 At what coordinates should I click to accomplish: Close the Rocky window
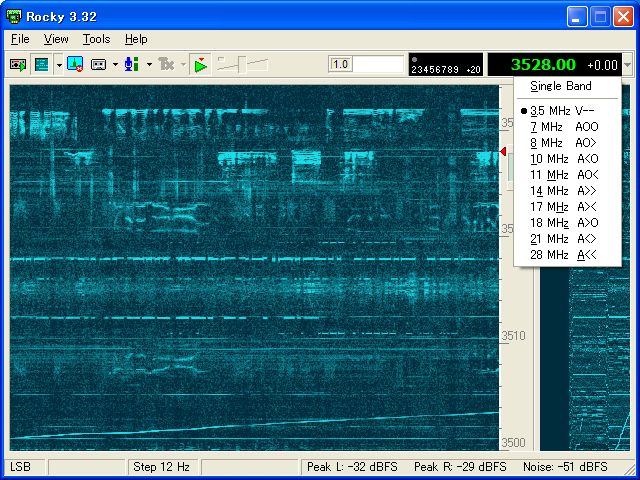coord(623,17)
